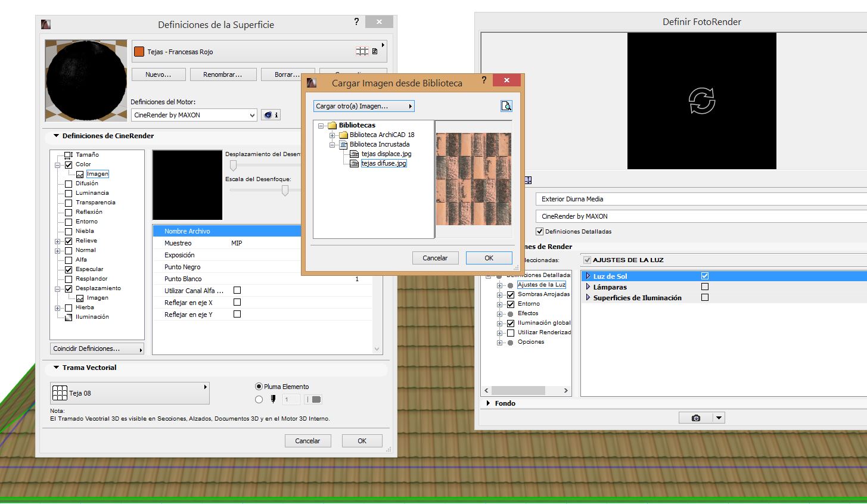
Task: Open the Cargar otro(a) Imagen menu
Action: click(363, 106)
